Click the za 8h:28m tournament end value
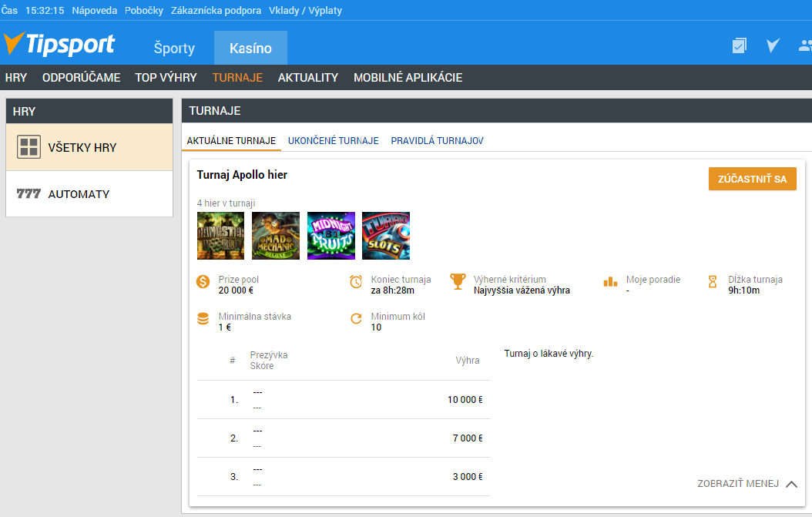The image size is (812, 517). [393, 290]
